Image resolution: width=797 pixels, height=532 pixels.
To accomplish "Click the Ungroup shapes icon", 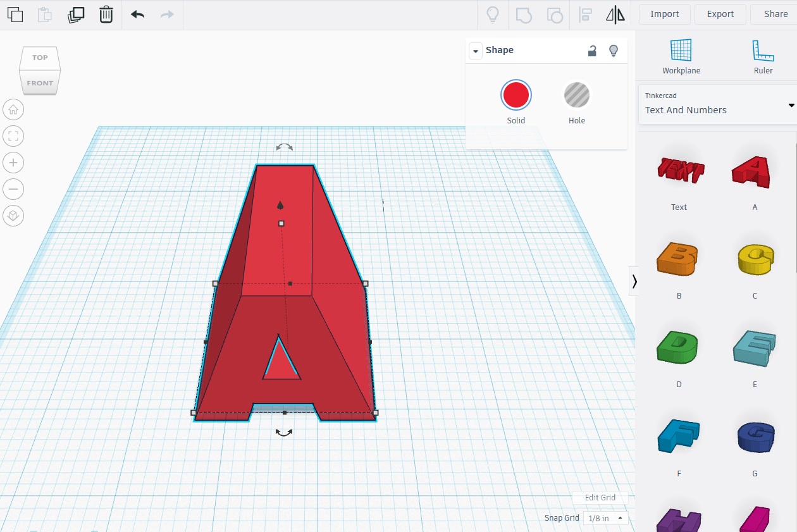I will pyautogui.click(x=554, y=14).
